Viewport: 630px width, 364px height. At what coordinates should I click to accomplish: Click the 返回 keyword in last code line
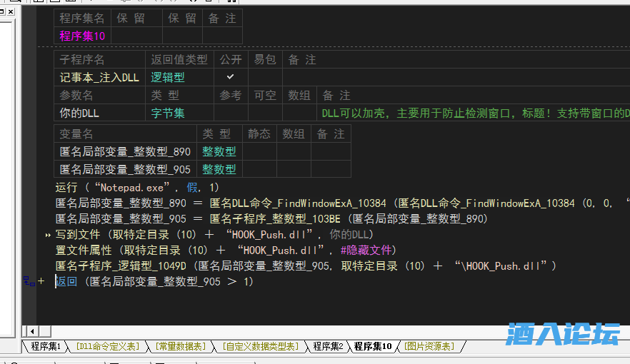(66, 282)
